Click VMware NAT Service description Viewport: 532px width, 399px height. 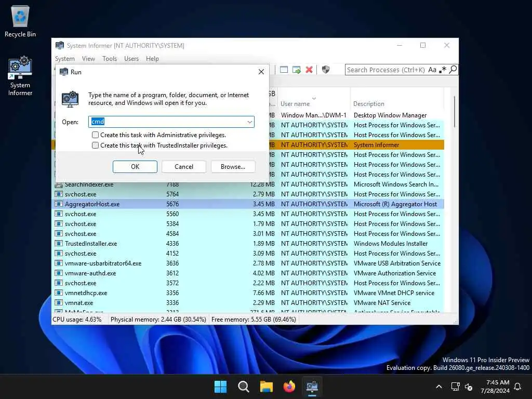[x=382, y=303]
